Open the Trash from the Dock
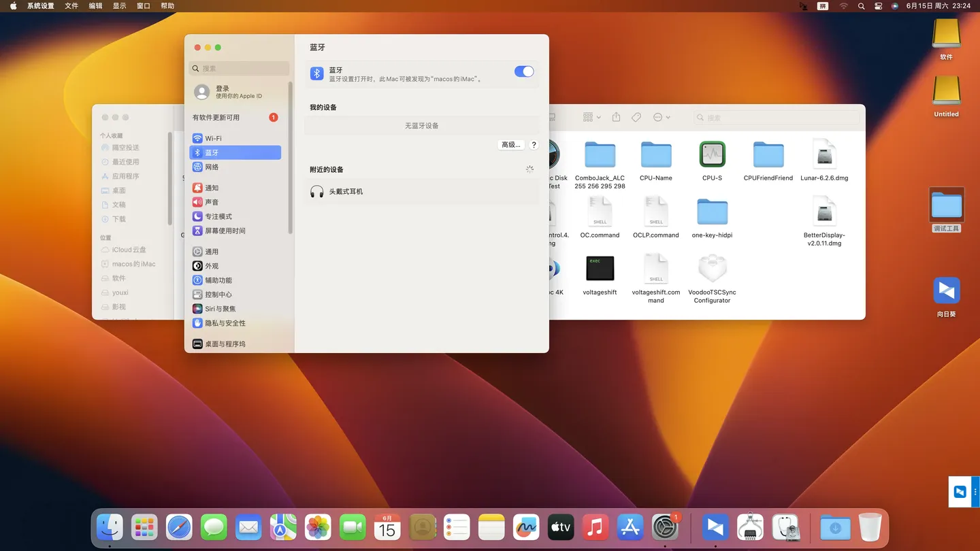 pos(870,527)
